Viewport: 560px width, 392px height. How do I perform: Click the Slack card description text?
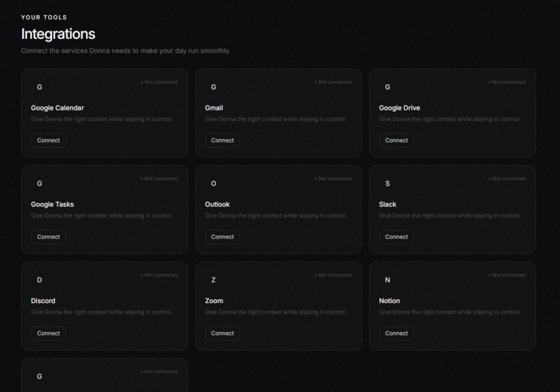tap(450, 215)
